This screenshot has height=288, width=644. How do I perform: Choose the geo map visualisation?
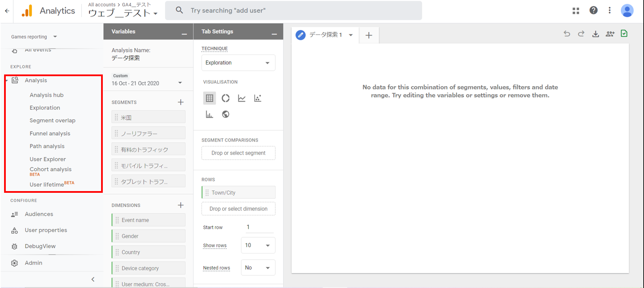click(x=225, y=114)
